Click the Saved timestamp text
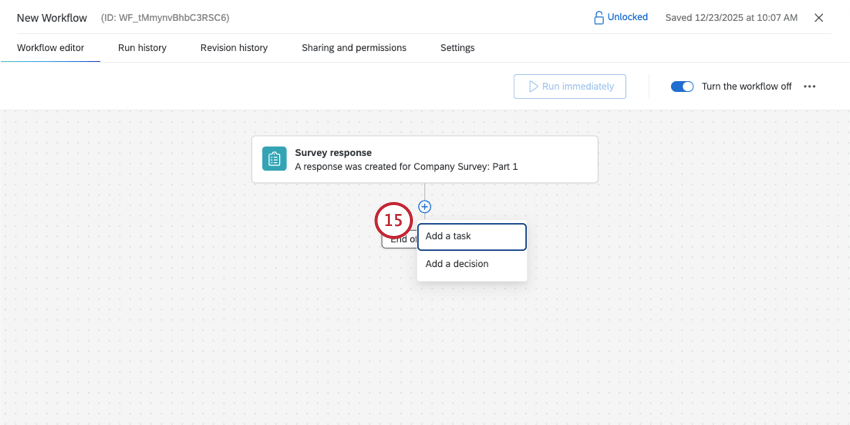The image size is (850, 425). pyautogui.click(x=731, y=18)
